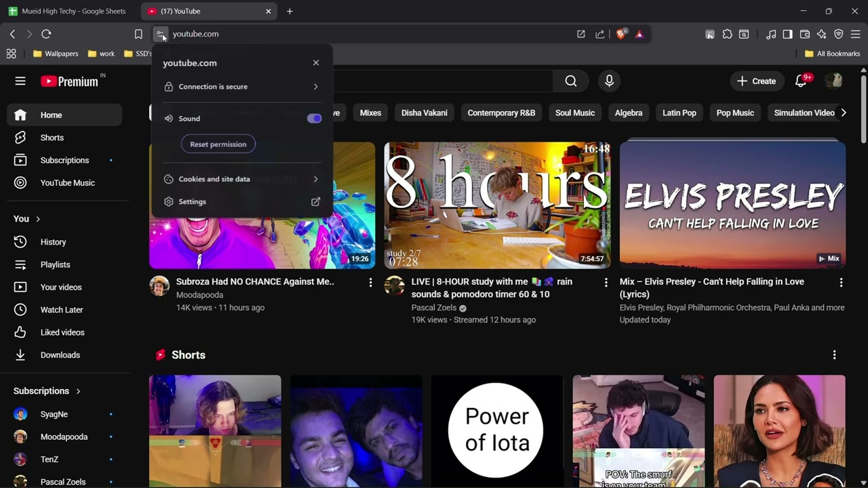Open Shorts shelf options menu
868x488 pixels.
pos(834,355)
